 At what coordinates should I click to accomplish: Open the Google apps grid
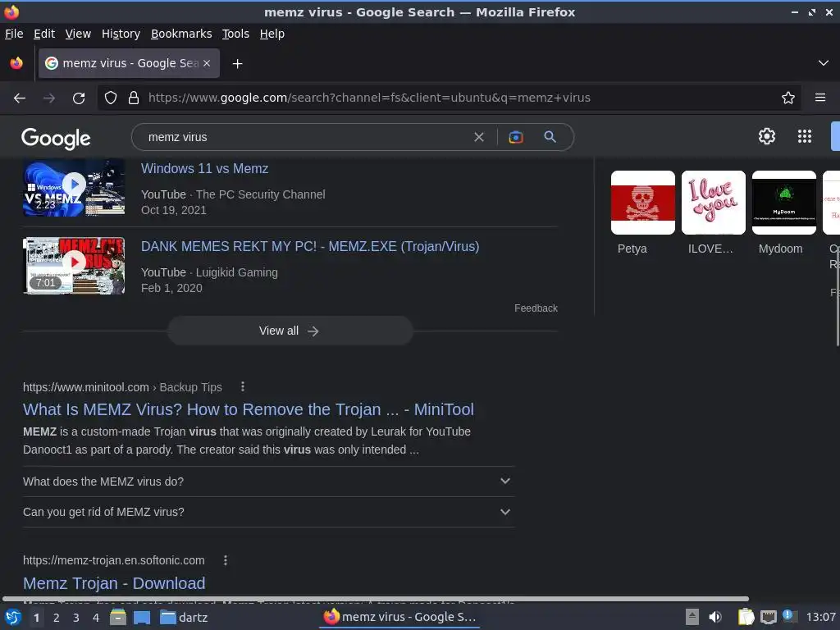pyautogui.click(x=804, y=136)
